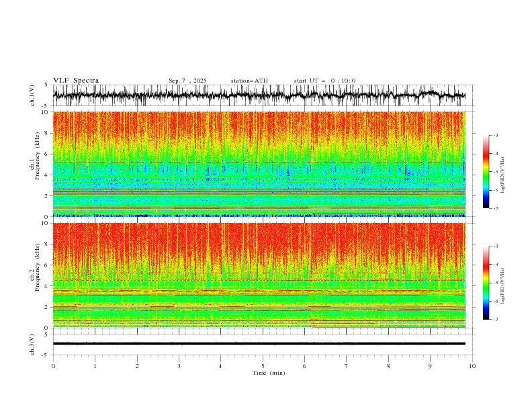Image resolution: width=532 pixels, height=411 pixels.
Task: Click the "station=ATH" label
Action: click(x=249, y=81)
